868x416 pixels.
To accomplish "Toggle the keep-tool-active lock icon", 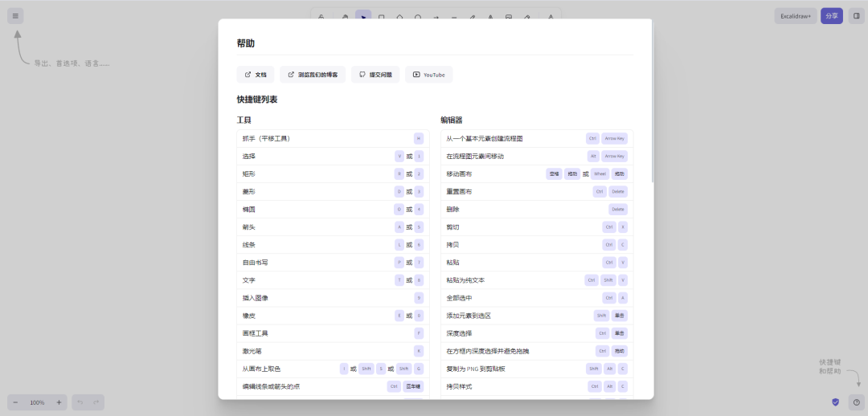I will click(321, 16).
